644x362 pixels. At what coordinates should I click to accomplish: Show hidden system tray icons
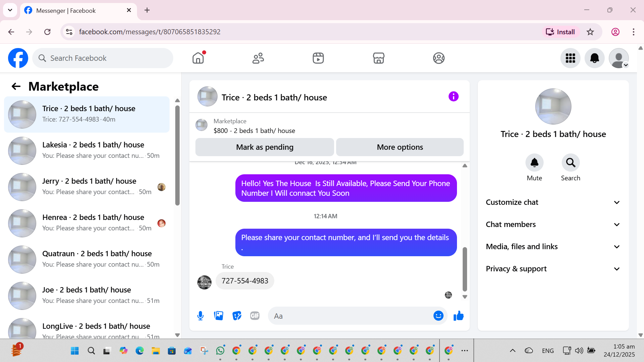tap(512, 351)
